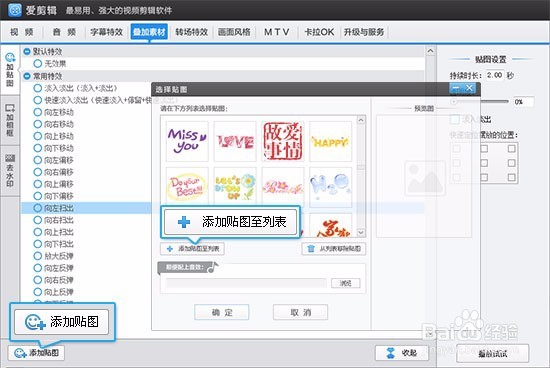Pick the Let's grow up sticker

(235, 187)
